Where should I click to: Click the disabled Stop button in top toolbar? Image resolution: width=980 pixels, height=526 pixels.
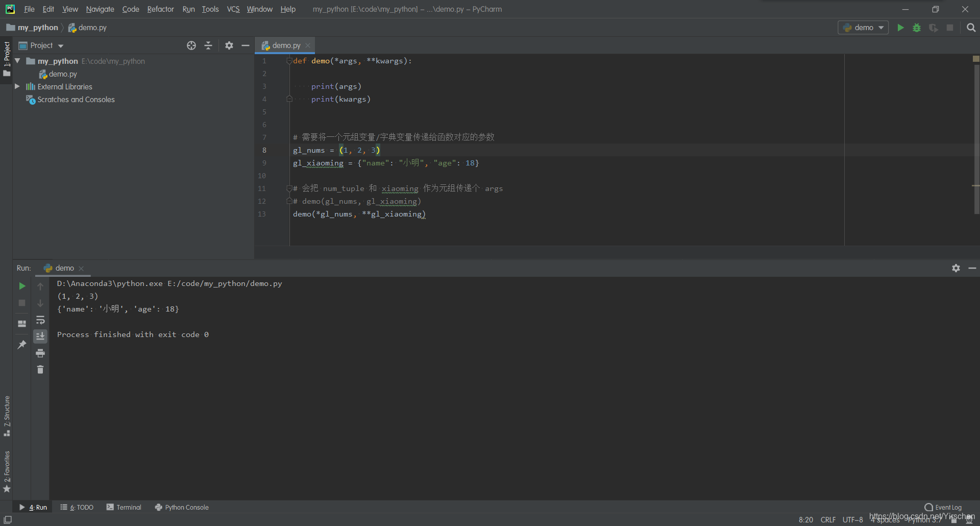point(950,28)
